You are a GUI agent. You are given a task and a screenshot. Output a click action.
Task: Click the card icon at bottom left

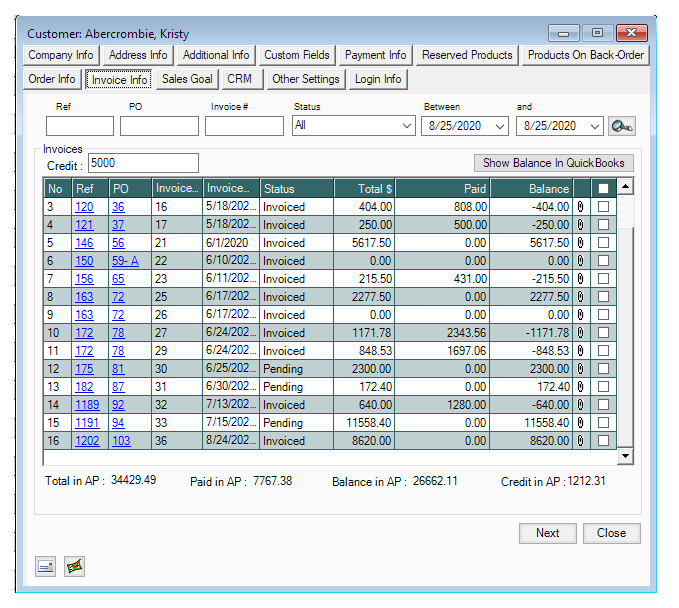pyautogui.click(x=46, y=567)
